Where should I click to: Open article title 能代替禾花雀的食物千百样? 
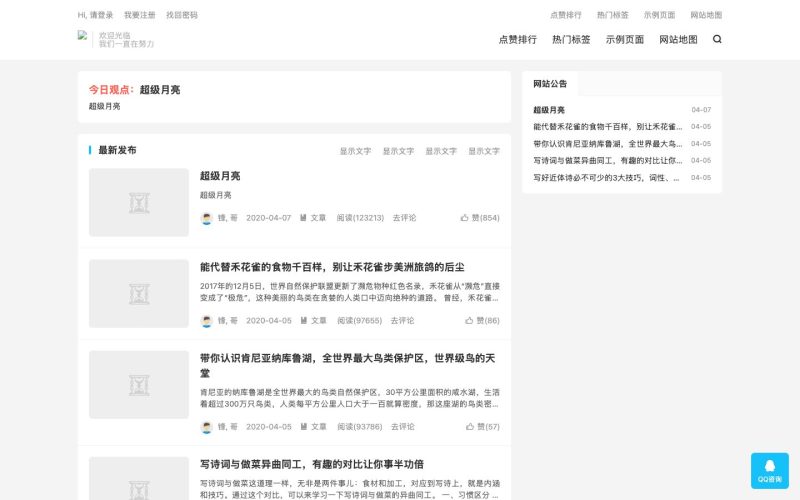click(332, 267)
